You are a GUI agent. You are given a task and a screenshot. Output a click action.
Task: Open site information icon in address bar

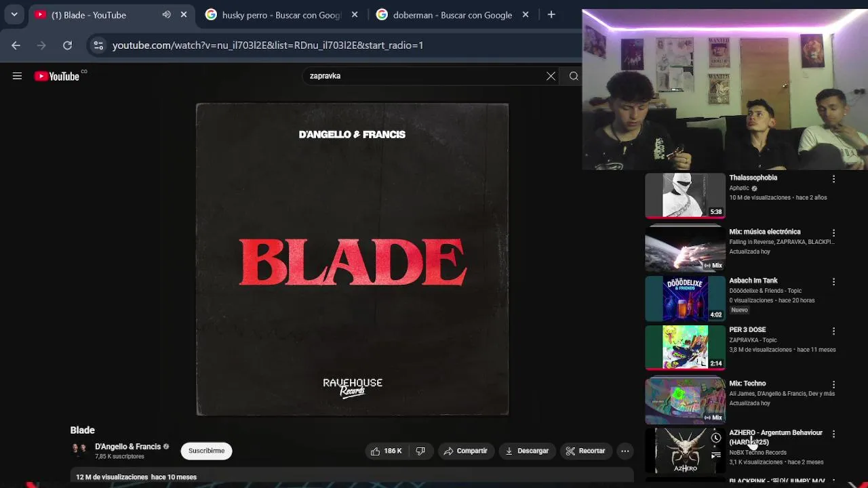point(98,45)
